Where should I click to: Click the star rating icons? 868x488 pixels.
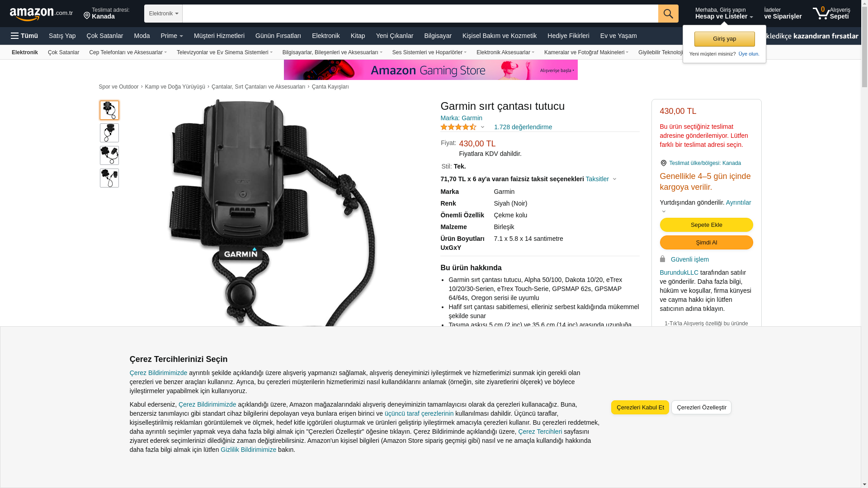point(458,127)
